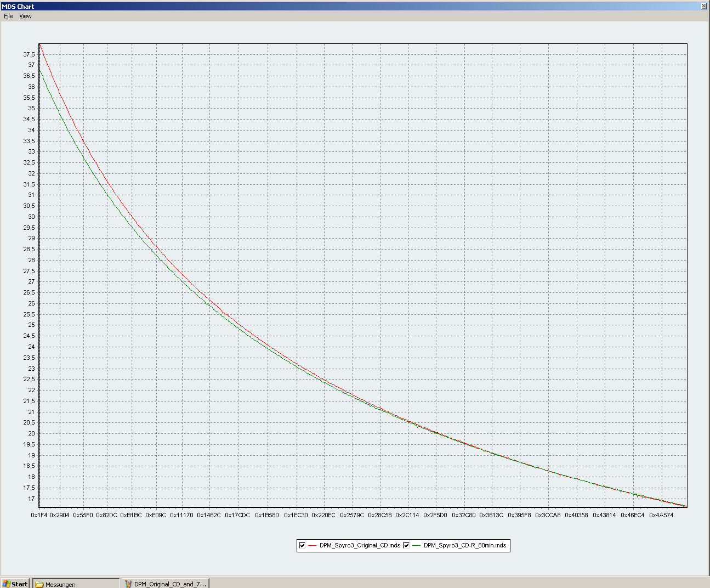Close the MDS Chart window
Image resolution: width=710 pixels, height=588 pixels.
(x=704, y=6)
